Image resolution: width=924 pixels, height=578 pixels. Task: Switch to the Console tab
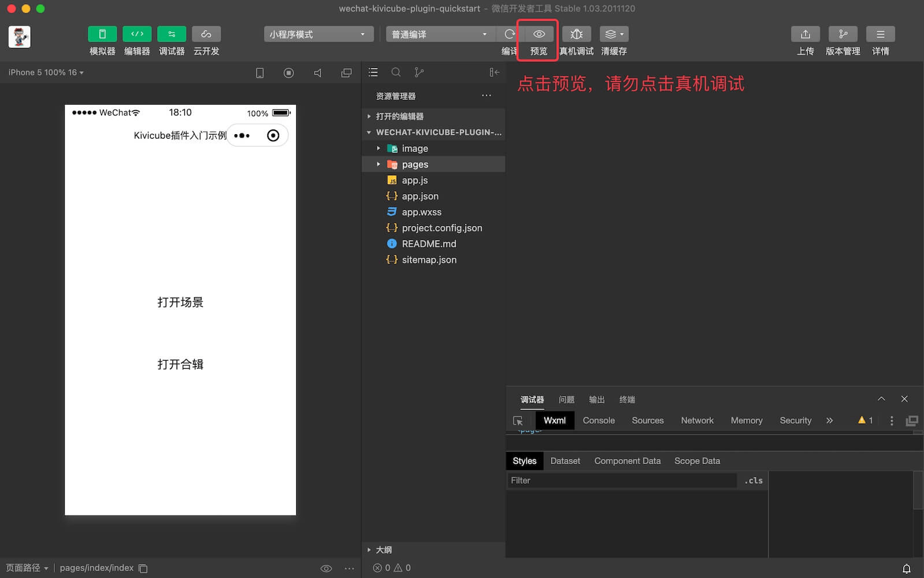tap(598, 420)
